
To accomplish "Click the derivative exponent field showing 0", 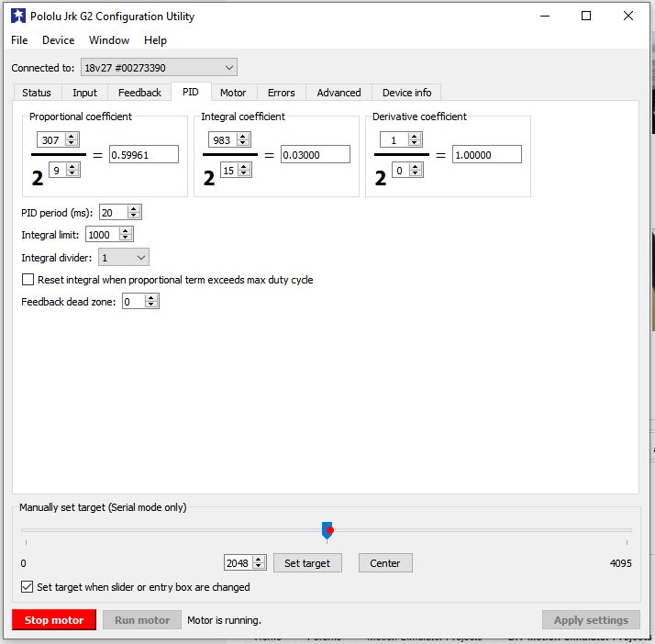I will (400, 171).
